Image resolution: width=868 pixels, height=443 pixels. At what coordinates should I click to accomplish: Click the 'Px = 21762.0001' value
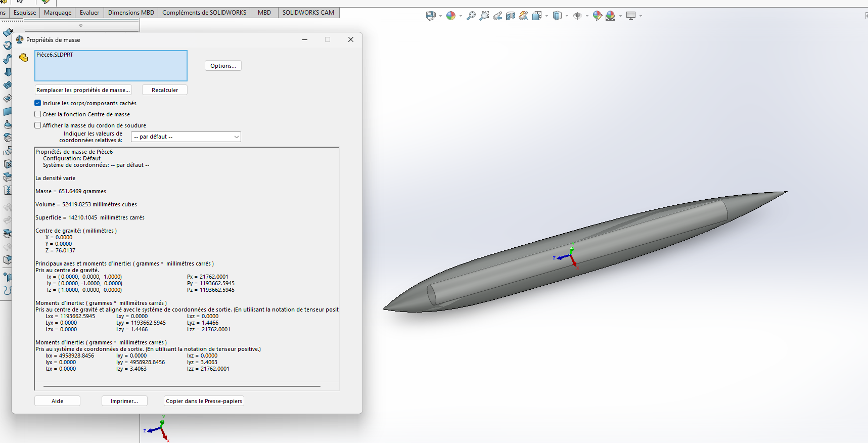(207, 277)
